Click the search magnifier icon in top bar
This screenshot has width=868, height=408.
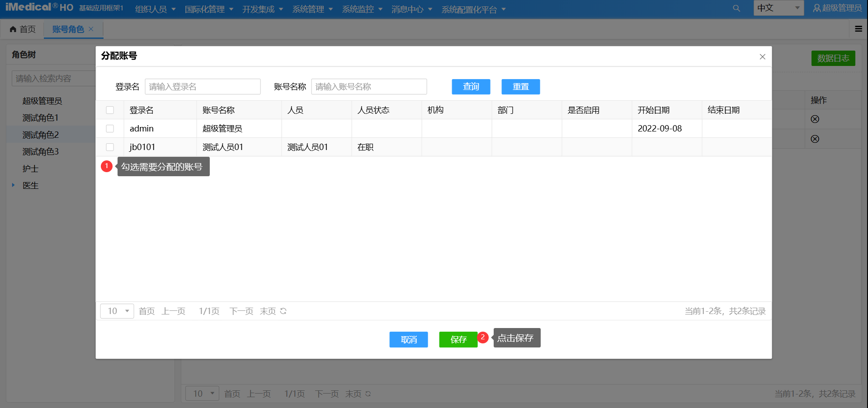(x=736, y=8)
